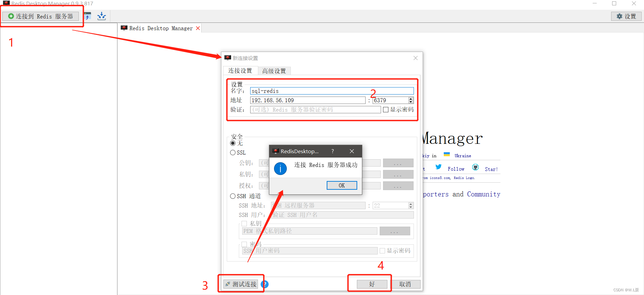
Task: Click the 名字 field containing sql-redis
Action: 332,91
